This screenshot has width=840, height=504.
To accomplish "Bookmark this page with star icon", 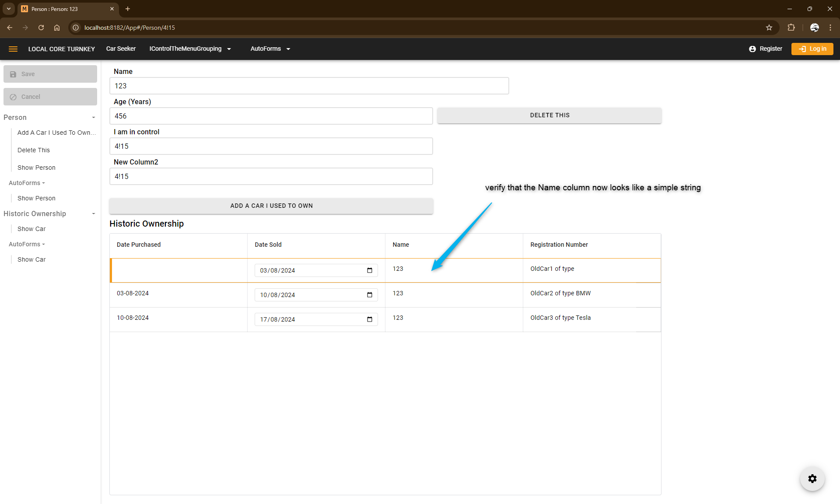I will click(x=769, y=28).
